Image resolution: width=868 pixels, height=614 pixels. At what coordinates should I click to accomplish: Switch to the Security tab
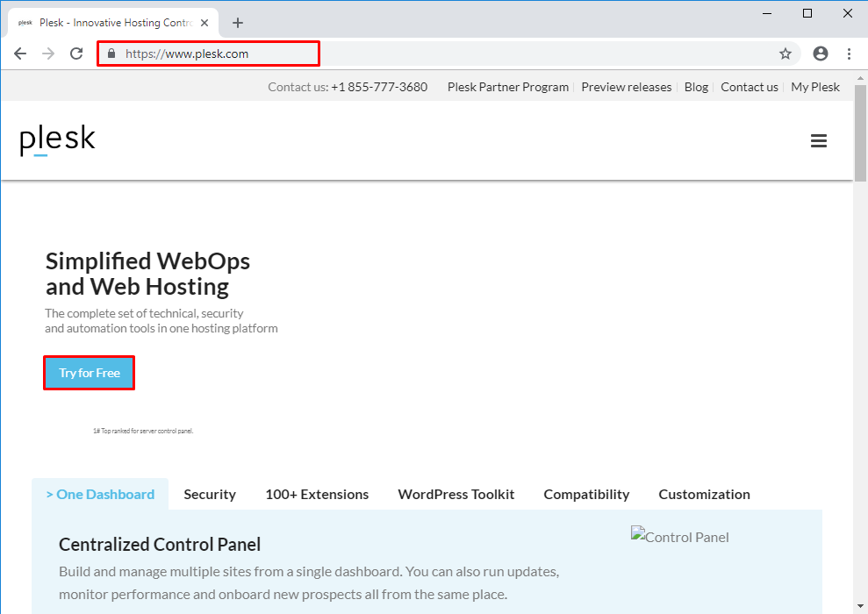coord(210,494)
